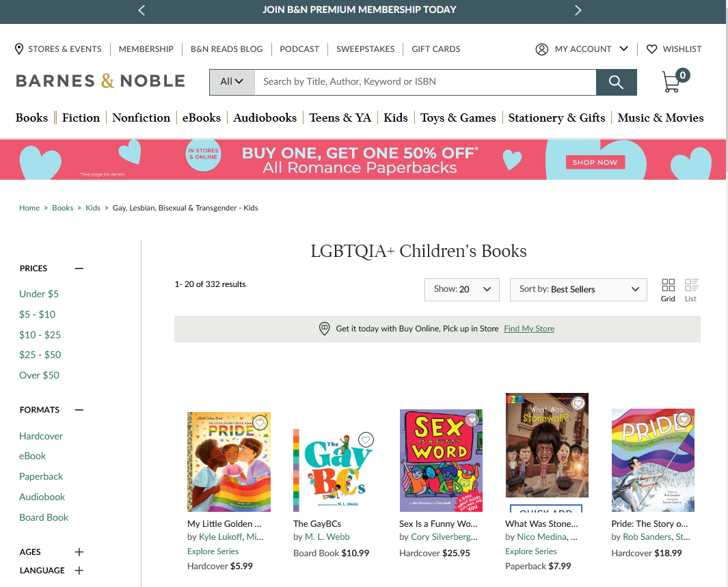Image resolution: width=728 pixels, height=587 pixels.
Task: Go to Stores & Events
Action: (x=64, y=49)
